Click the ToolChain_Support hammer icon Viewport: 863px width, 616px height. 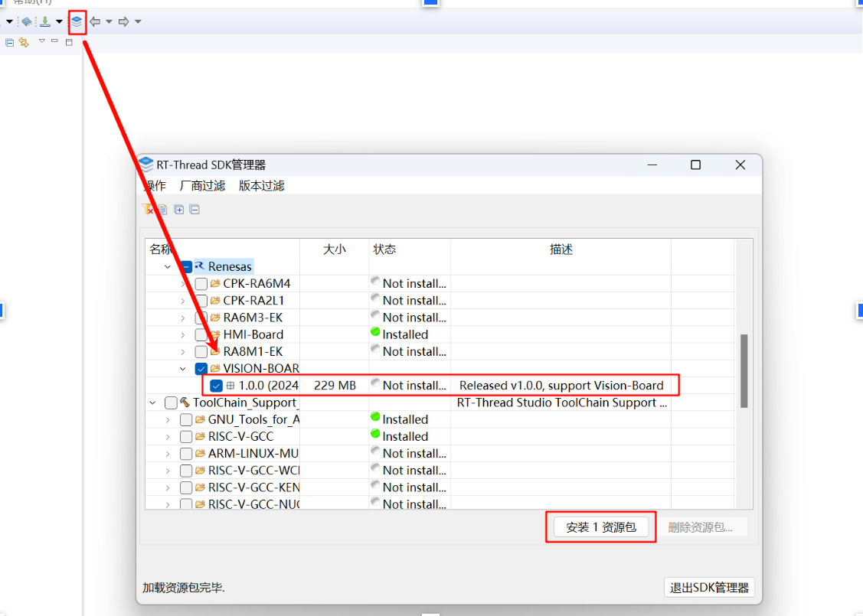(185, 402)
